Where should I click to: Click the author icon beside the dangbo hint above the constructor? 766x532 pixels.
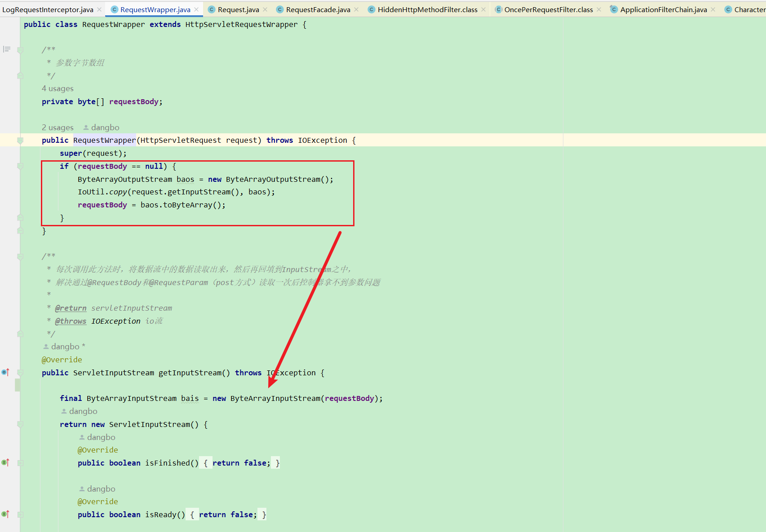pos(86,128)
